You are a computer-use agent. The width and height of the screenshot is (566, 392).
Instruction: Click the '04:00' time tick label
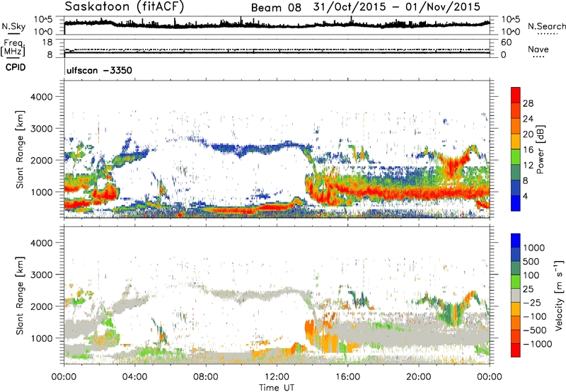tap(134, 377)
